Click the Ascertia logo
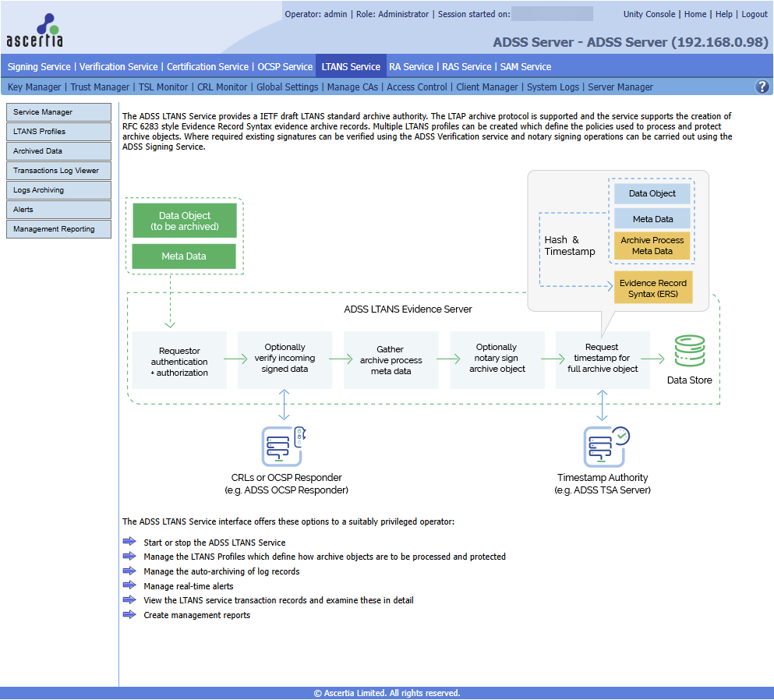 point(34,30)
